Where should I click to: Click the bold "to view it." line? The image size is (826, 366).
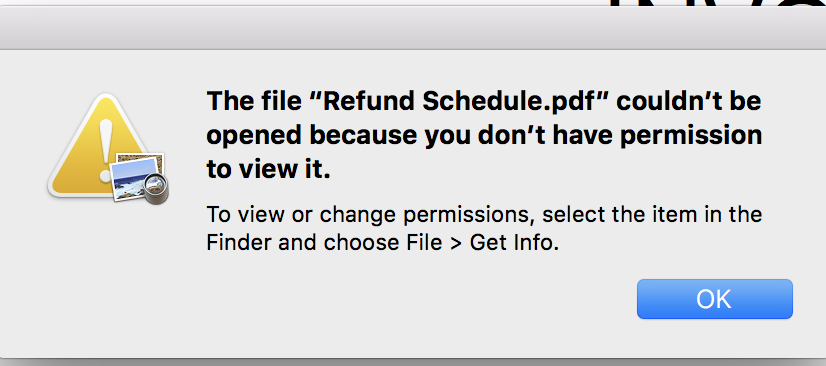pos(268,169)
